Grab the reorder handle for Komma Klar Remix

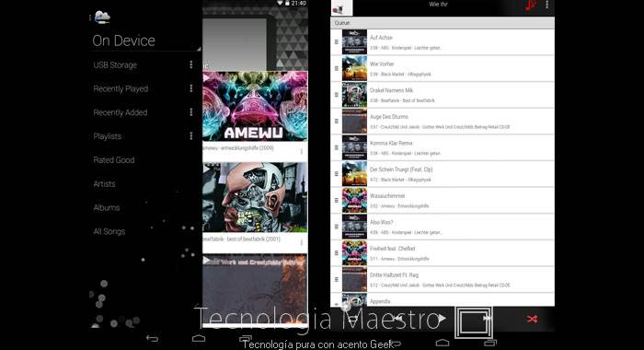tap(337, 147)
